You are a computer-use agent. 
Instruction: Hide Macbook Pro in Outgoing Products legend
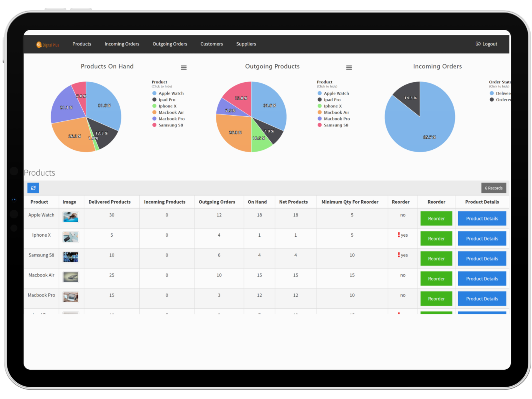(334, 119)
